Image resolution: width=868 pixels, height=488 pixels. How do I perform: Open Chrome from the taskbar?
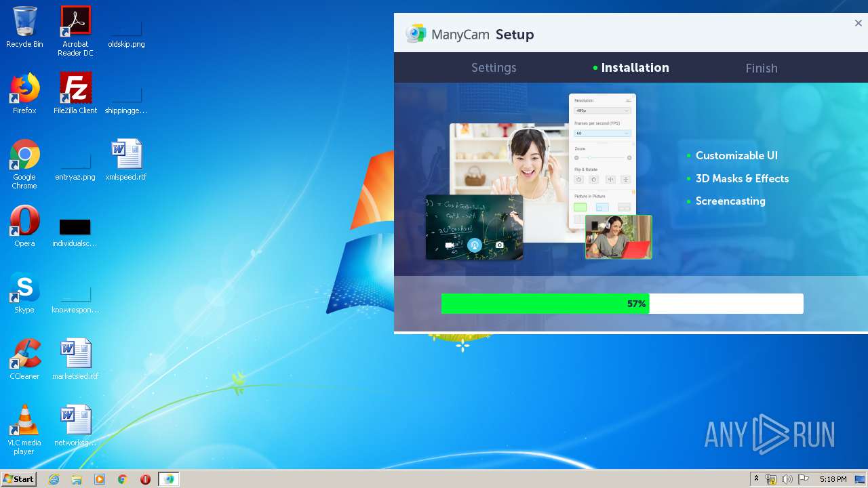[123, 479]
